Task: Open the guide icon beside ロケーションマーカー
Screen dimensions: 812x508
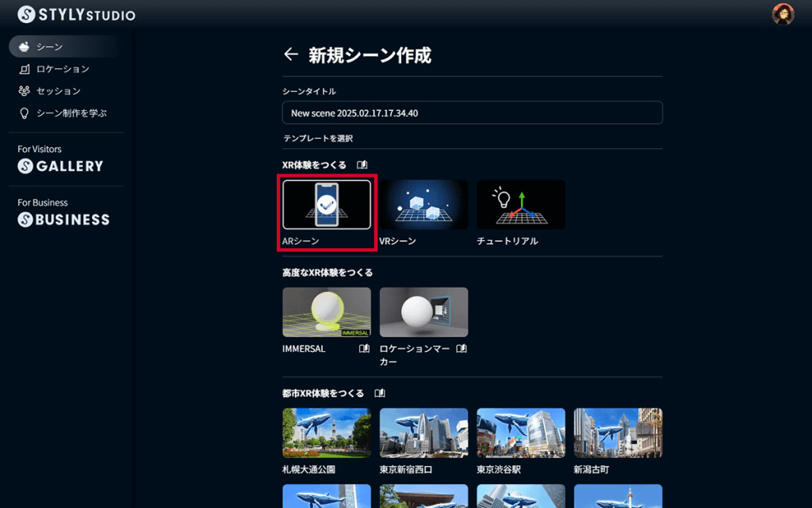Action: point(461,347)
